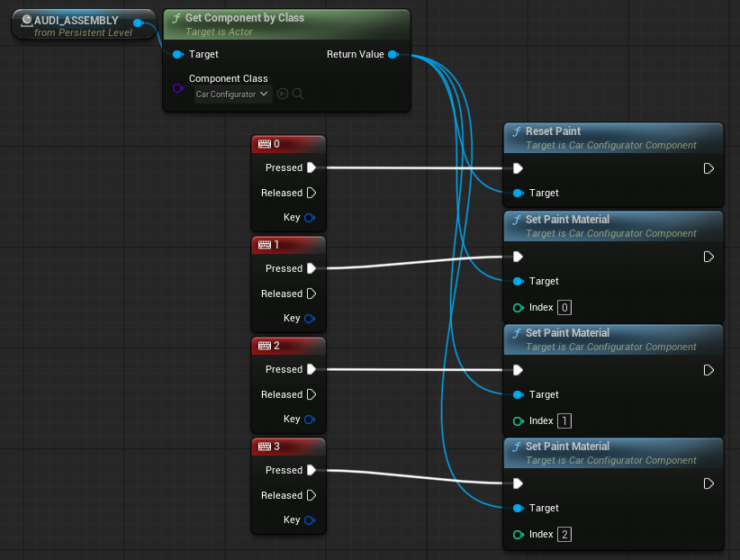
Task: Select the keyboard 3 event node header
Action: tap(288, 447)
